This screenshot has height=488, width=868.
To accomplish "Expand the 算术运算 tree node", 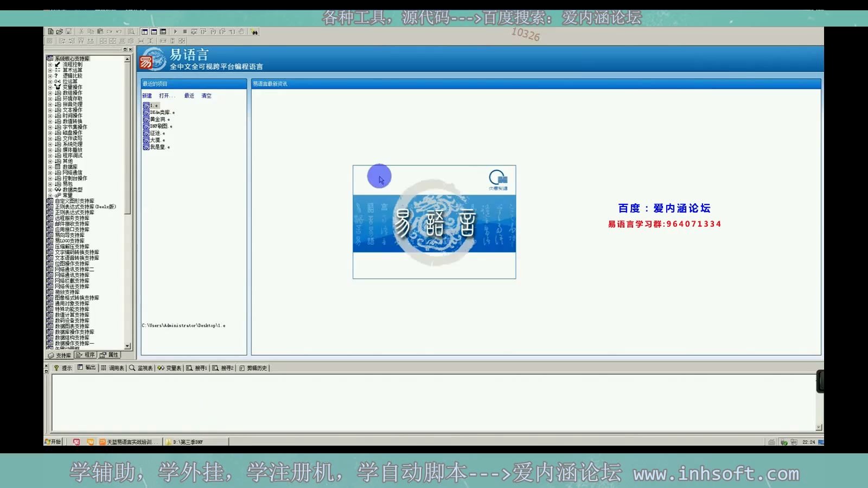I will coord(50,70).
